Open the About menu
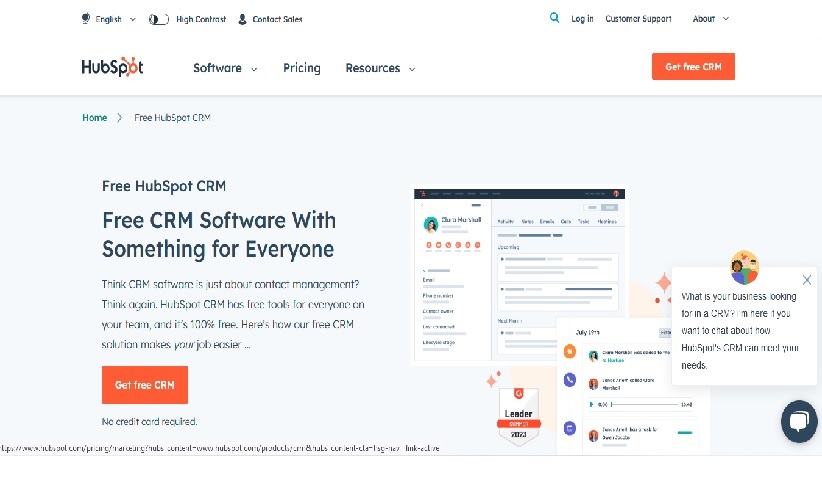Screen dimensions: 822x485 (704, 19)
